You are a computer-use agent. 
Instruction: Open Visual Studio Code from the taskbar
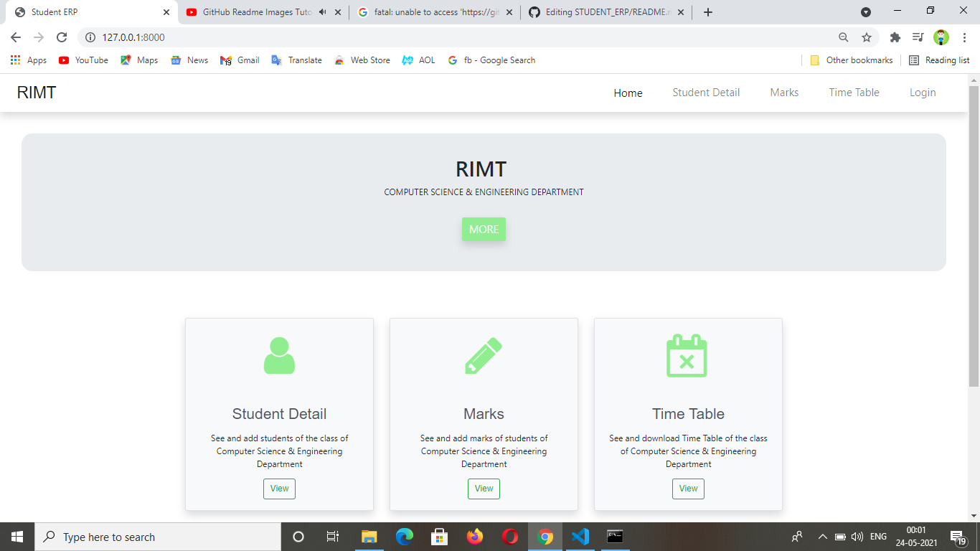(580, 536)
